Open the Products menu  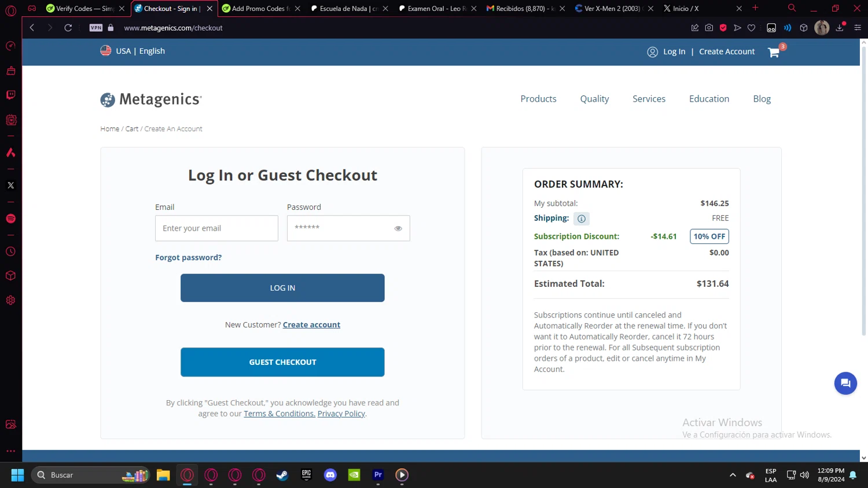(538, 99)
